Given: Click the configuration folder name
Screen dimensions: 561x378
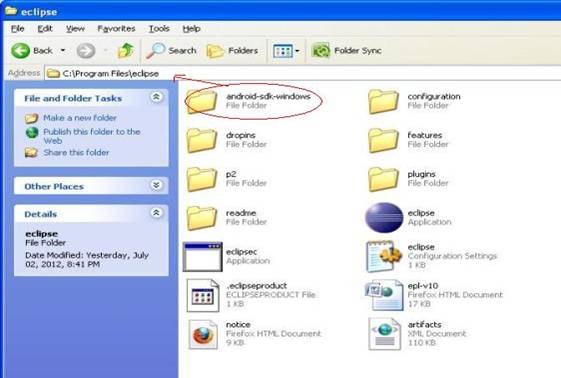Looking at the screenshot, I should click(x=434, y=96).
